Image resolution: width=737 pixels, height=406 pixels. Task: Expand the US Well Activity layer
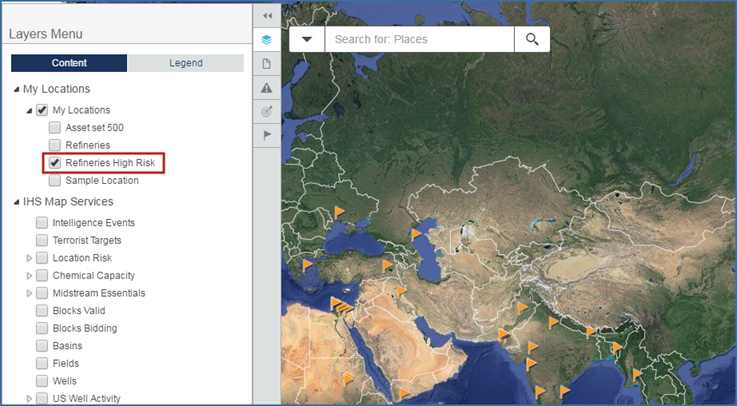point(29,398)
